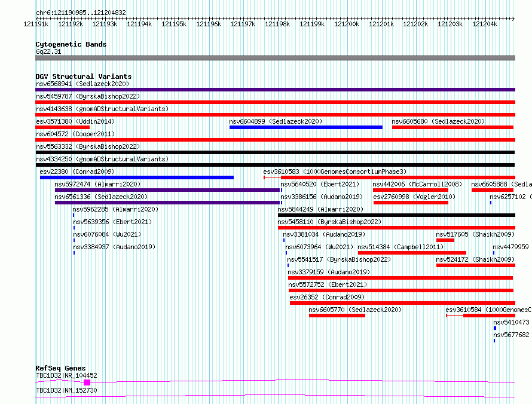Select the esv2760998 (Vogler2010) label
This screenshot has width=532, height=404.
pos(414,197)
